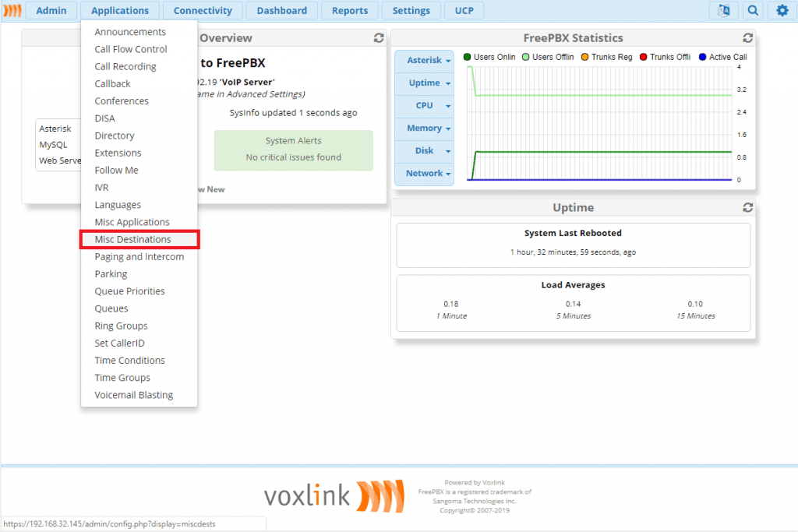Open Time Conditions
The image size is (798, 532).
click(139, 360)
